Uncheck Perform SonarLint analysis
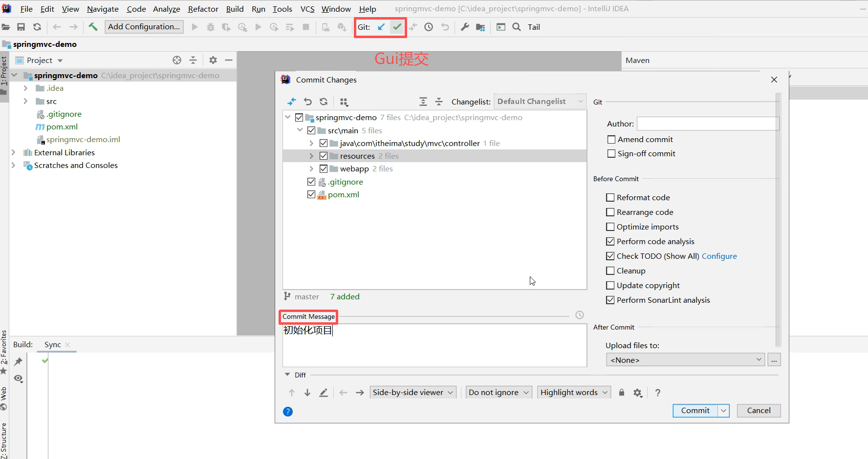This screenshot has height=459, width=868. pos(610,300)
